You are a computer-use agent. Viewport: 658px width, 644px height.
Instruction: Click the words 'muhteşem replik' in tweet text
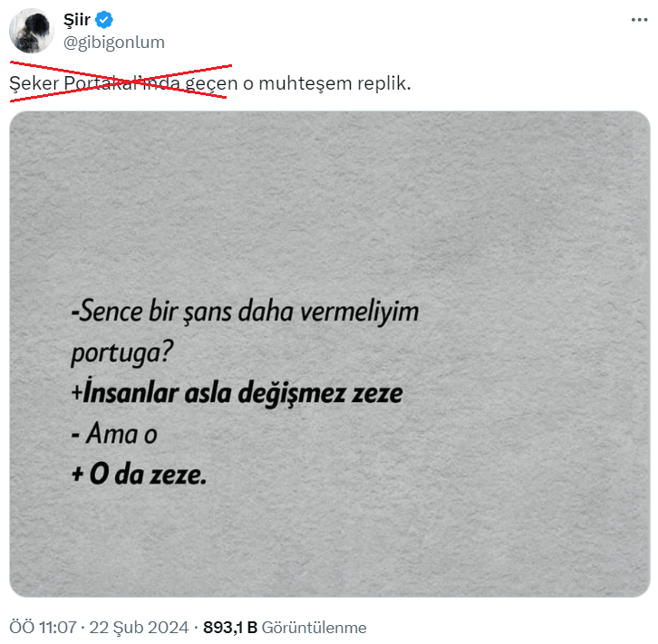tap(334, 83)
